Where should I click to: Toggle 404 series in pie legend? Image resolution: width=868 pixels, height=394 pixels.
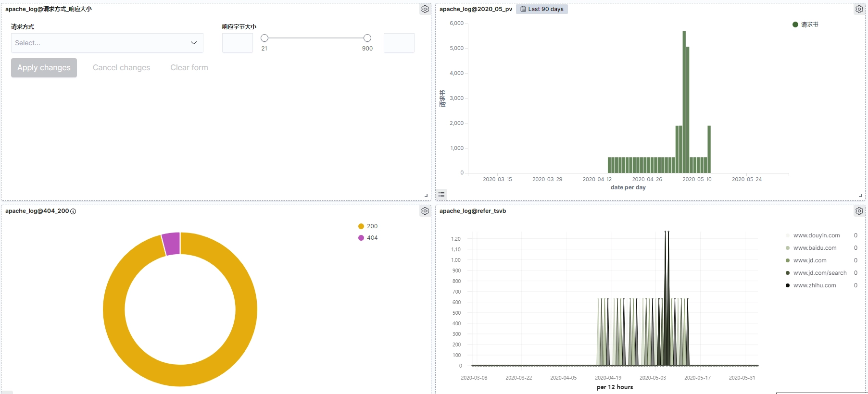368,238
